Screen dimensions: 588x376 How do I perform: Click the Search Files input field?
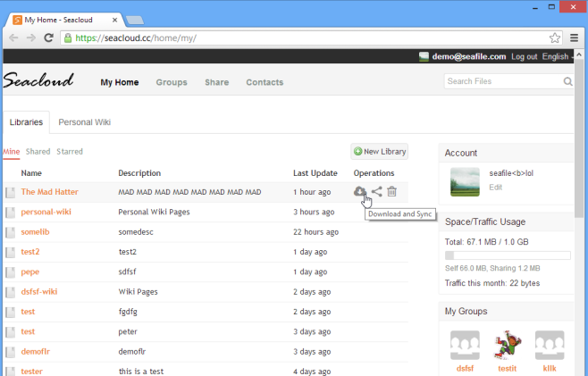(503, 81)
